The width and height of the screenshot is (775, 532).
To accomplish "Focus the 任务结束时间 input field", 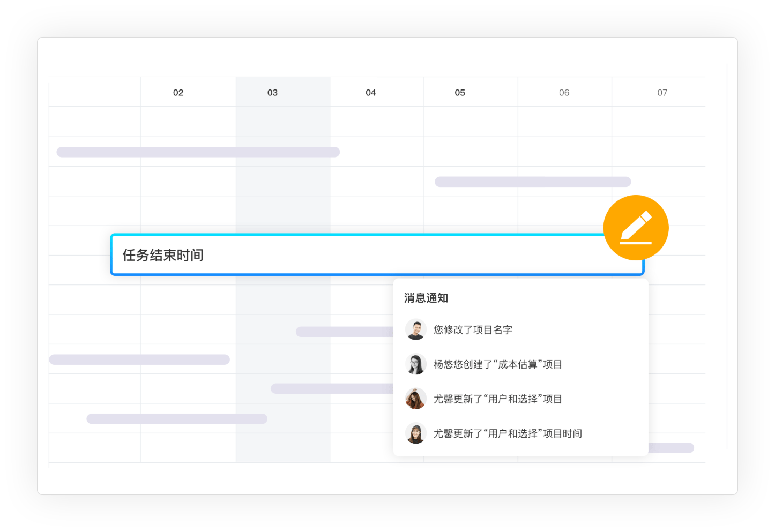I will (354, 255).
